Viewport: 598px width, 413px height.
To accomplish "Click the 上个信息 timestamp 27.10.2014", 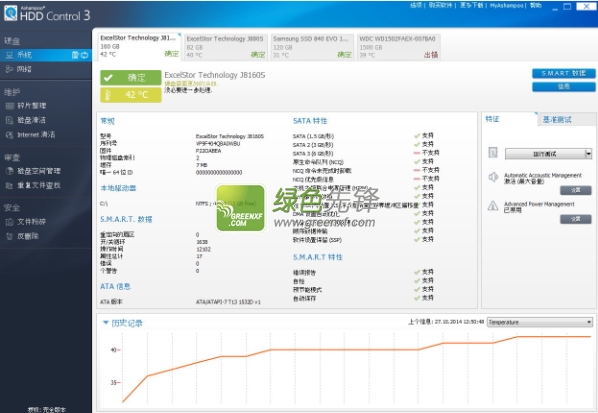I will coord(459,322).
